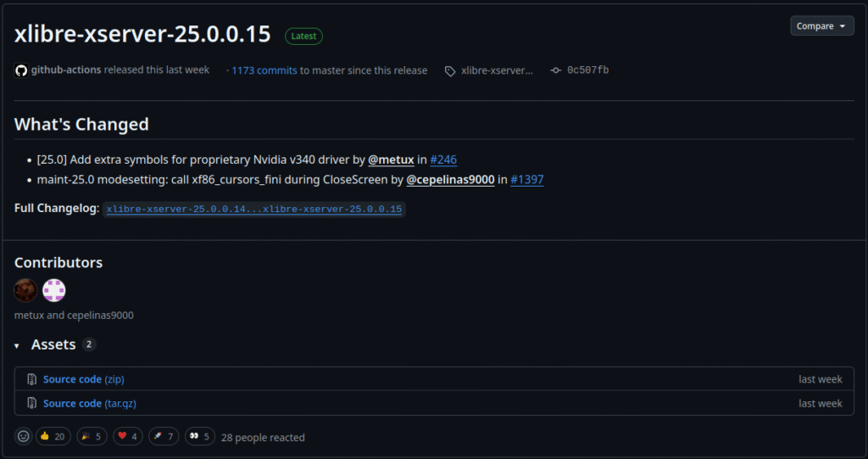Click the tar.gz archive file icon
The width and height of the screenshot is (868, 459).
click(31, 404)
